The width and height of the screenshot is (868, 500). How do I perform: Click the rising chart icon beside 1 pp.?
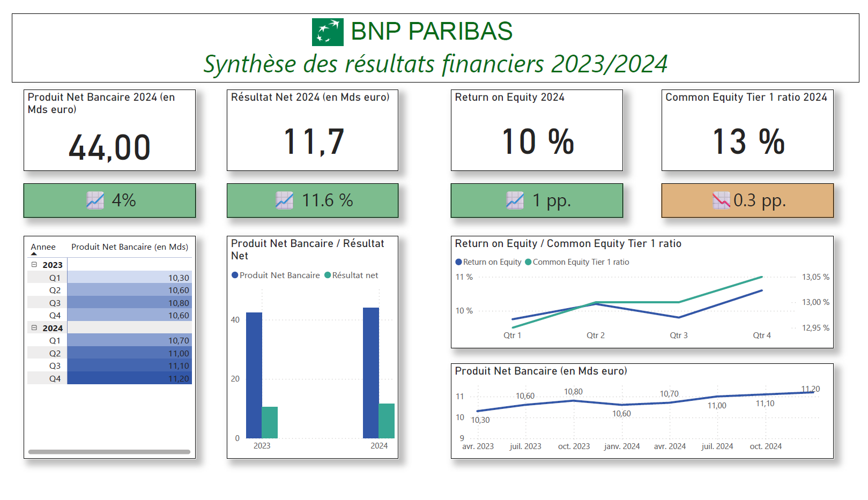(x=515, y=200)
